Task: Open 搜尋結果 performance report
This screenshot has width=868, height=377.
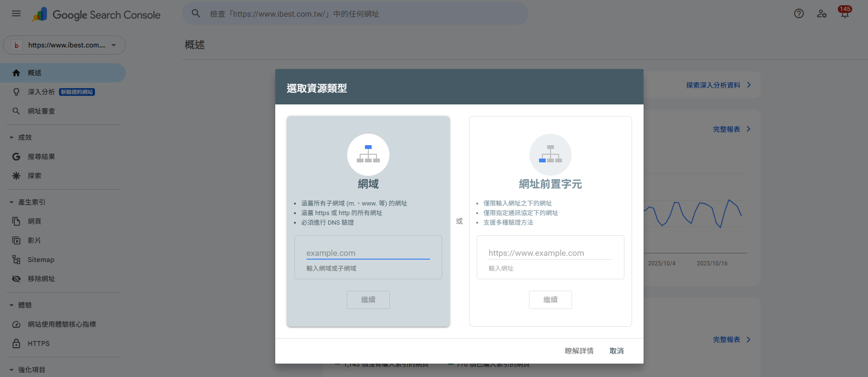Action: point(41,157)
